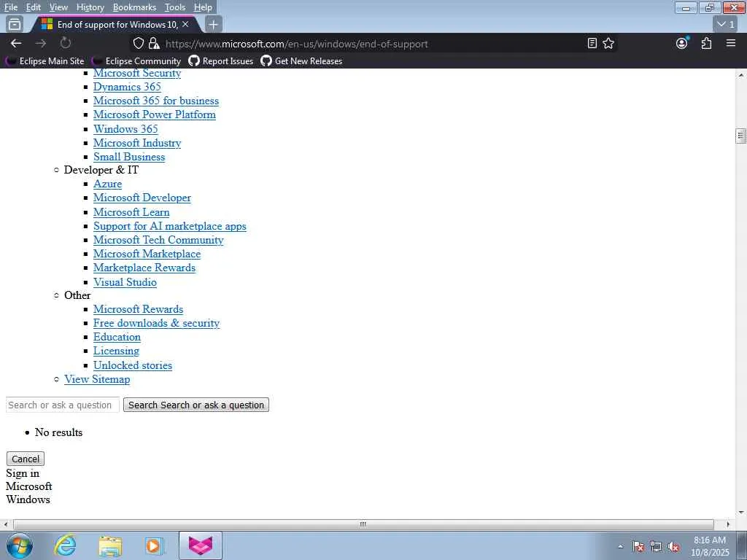Launch Windows Media Player from the taskbar
Screen dimensions: 747x560
coord(154,545)
